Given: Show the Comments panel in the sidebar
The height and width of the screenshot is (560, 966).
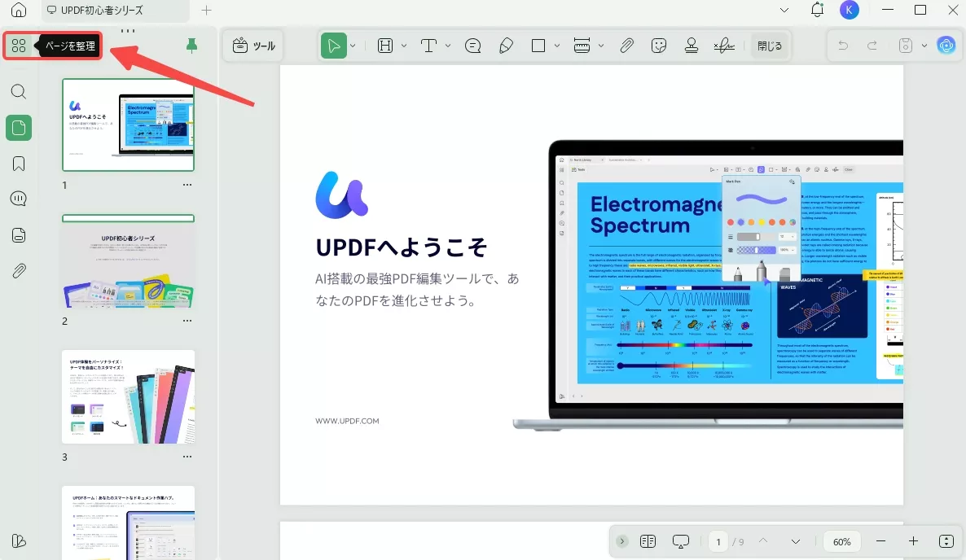Looking at the screenshot, I should [x=18, y=198].
